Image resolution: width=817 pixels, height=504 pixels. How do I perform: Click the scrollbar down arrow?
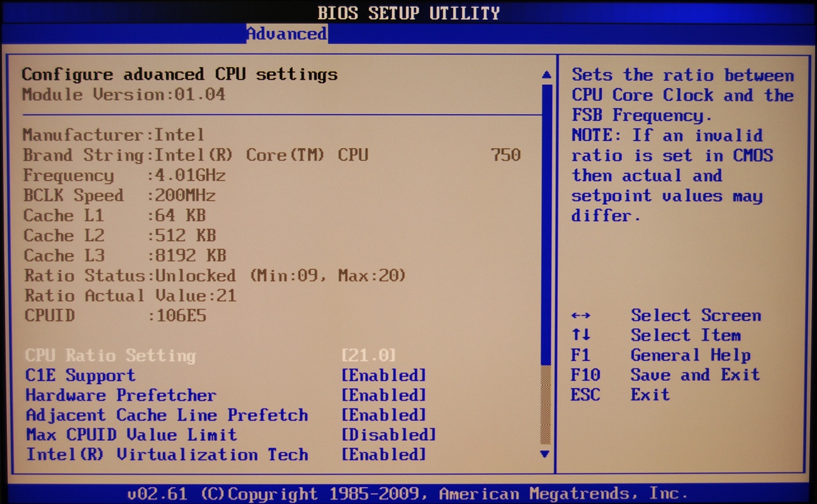pos(545,454)
